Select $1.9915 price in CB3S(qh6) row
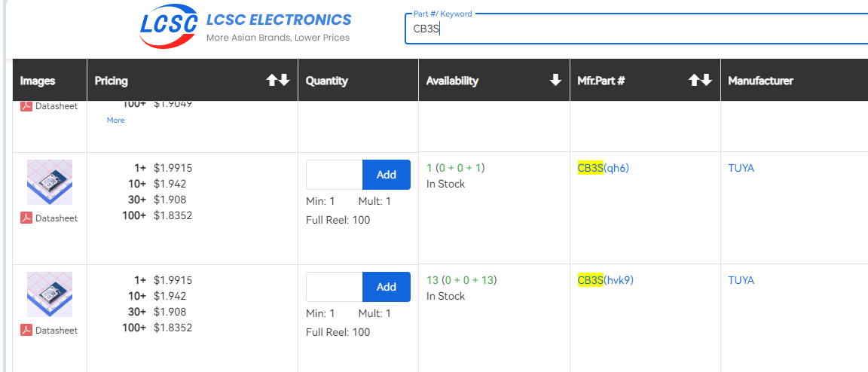 (173, 168)
